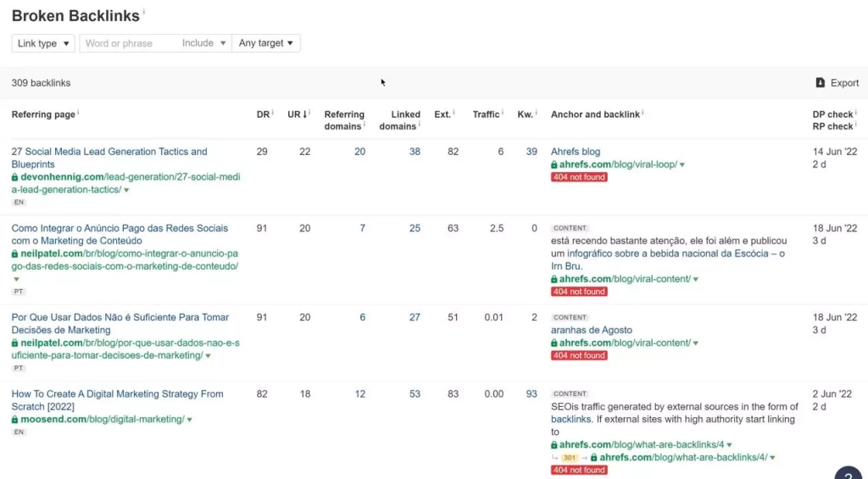Click linked domains value 25
Image resolution: width=868 pixels, height=479 pixels.
click(x=415, y=228)
